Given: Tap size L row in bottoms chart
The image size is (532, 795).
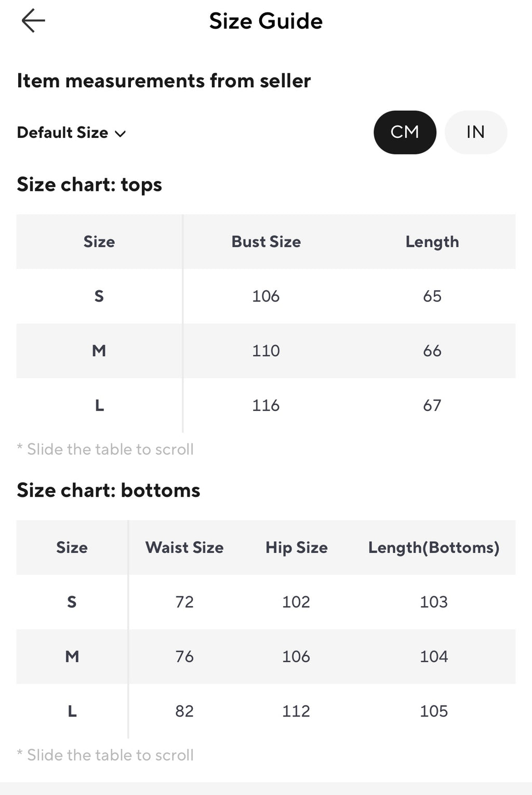Looking at the screenshot, I should pyautogui.click(x=266, y=711).
